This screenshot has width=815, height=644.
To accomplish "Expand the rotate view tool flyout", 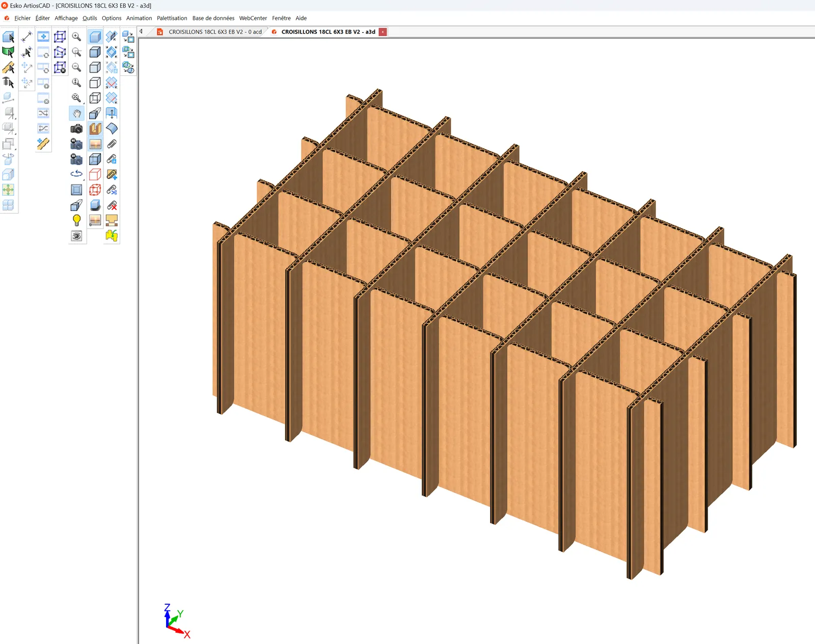I will pos(76,174).
